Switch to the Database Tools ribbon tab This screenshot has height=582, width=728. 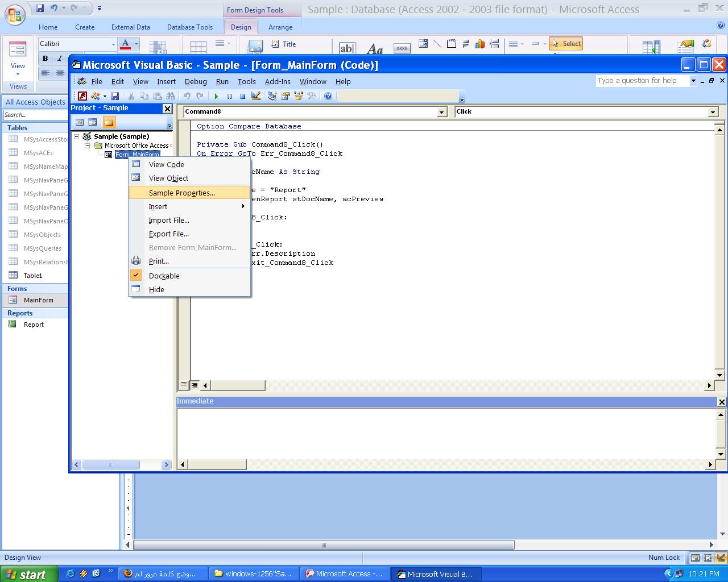pyautogui.click(x=190, y=27)
